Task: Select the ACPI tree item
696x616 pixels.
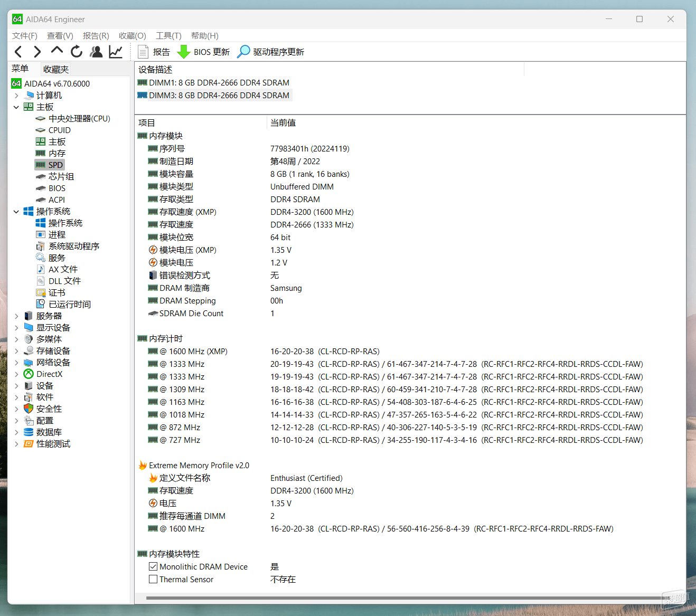Action: point(50,200)
